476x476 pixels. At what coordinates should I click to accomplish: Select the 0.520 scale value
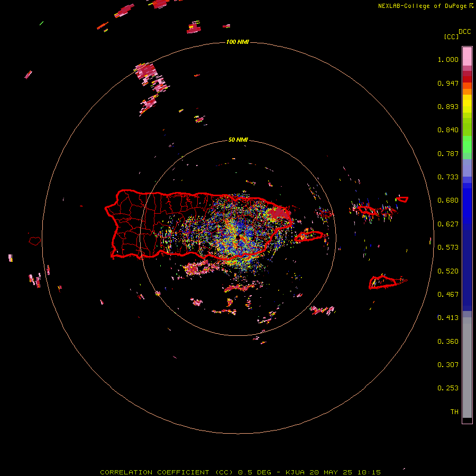tap(448, 271)
